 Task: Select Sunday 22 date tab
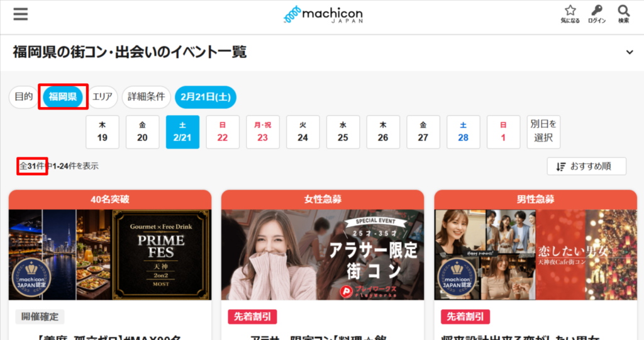(x=223, y=132)
